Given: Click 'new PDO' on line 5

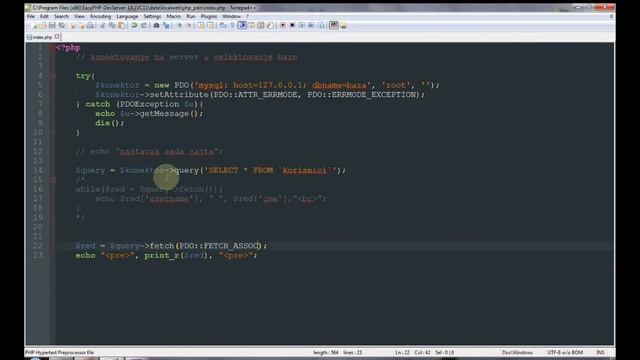Looking at the screenshot, I should pos(172,85).
